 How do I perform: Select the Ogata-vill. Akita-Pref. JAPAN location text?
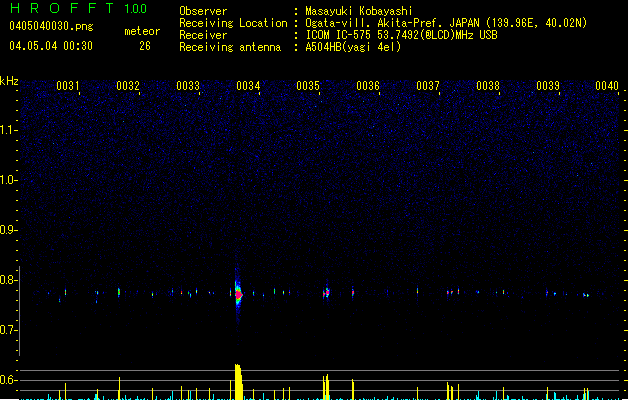[x=446, y=23]
